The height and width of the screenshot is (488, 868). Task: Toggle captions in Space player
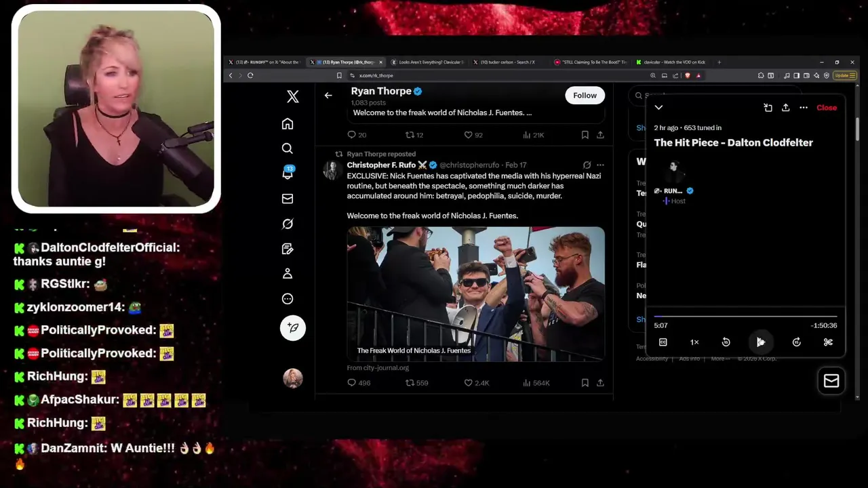click(x=663, y=342)
